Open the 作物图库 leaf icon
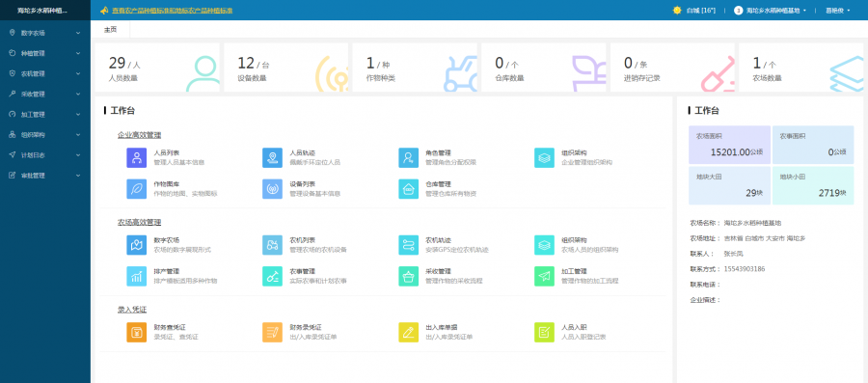 coord(136,189)
